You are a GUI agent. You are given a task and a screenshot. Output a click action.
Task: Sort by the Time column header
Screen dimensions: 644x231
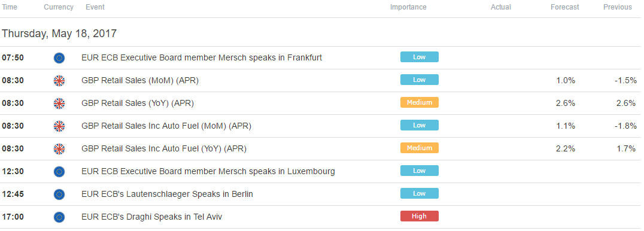point(10,7)
